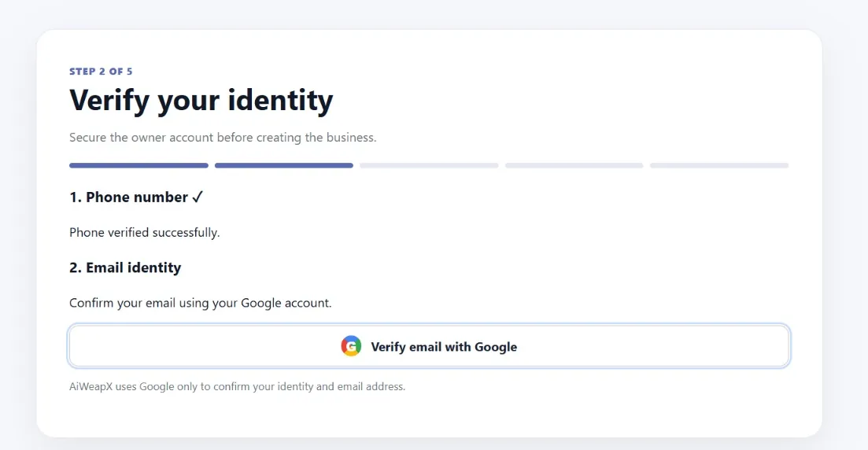This screenshot has width=868, height=450.
Task: Click empty white card area below the footnote
Action: 429,415
